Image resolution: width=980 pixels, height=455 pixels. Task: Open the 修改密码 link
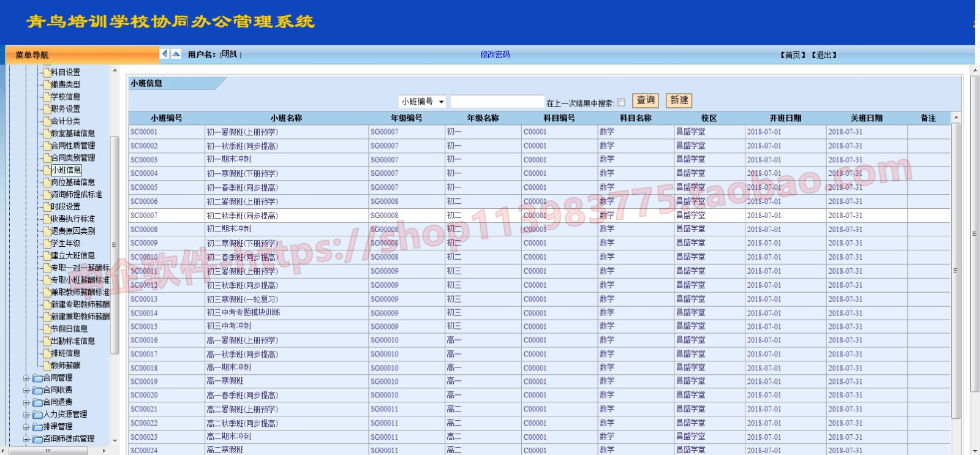click(495, 55)
